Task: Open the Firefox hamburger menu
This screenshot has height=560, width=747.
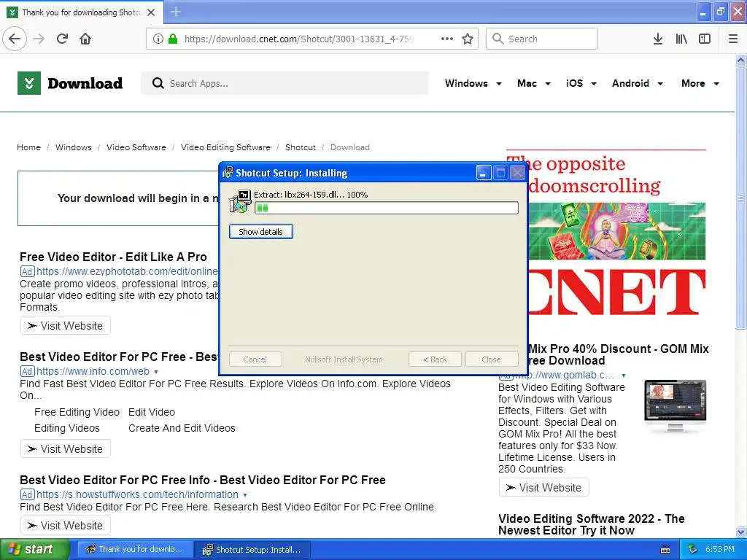Action: (x=733, y=39)
